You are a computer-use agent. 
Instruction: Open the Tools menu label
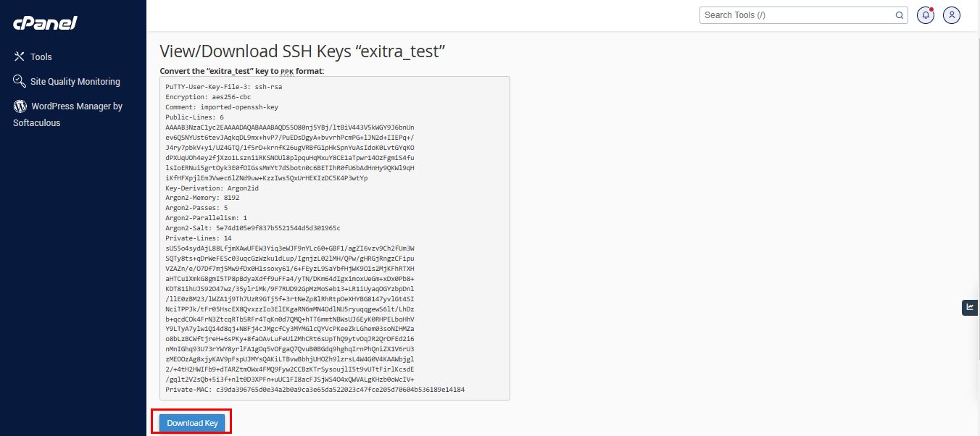[x=41, y=56]
